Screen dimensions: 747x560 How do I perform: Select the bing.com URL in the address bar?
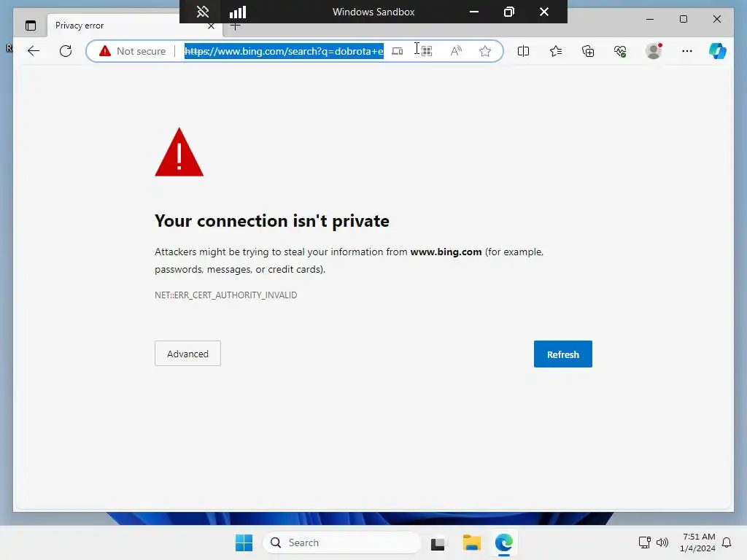coord(284,51)
